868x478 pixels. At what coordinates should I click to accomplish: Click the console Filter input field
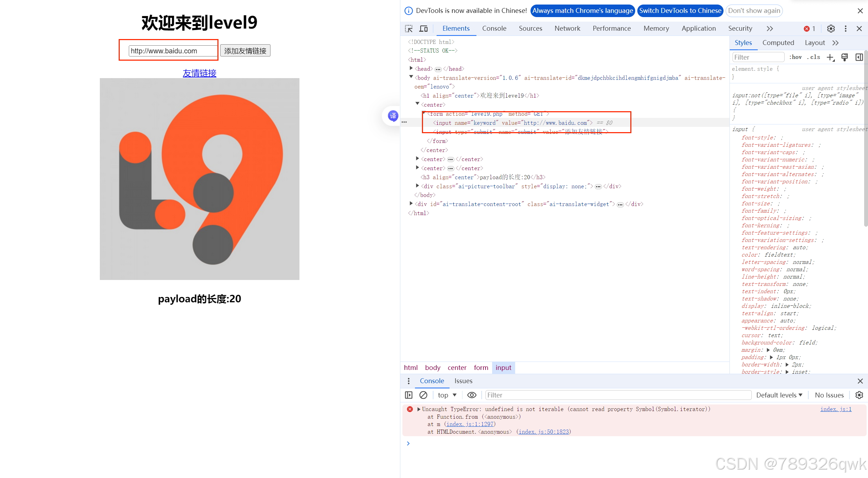(x=618, y=395)
